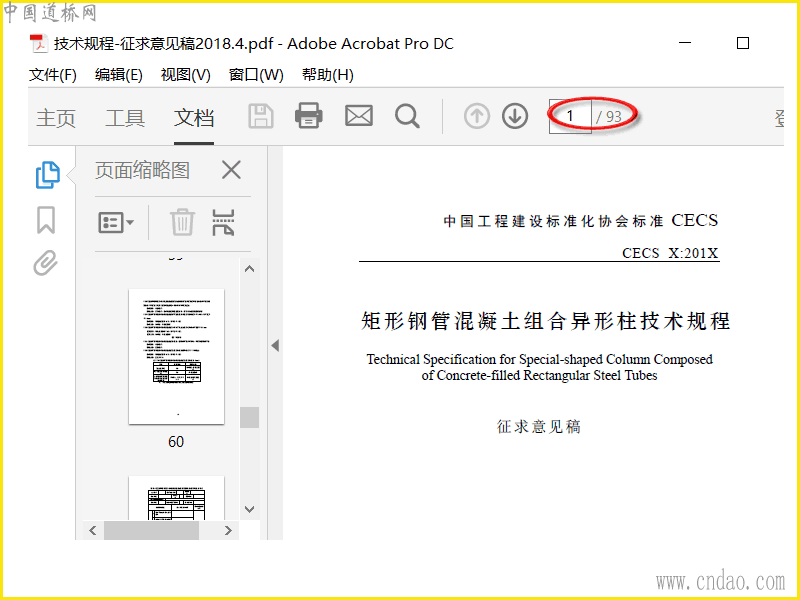Click the total pages / 93 label
Screen dimensions: 800x600
[x=609, y=117]
